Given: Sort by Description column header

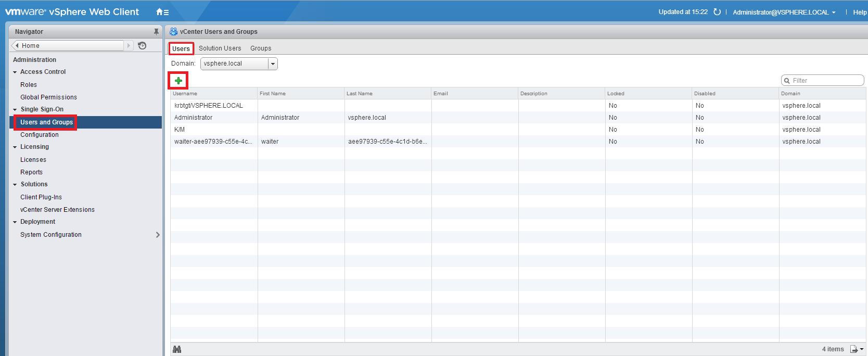Looking at the screenshot, I should (x=561, y=94).
